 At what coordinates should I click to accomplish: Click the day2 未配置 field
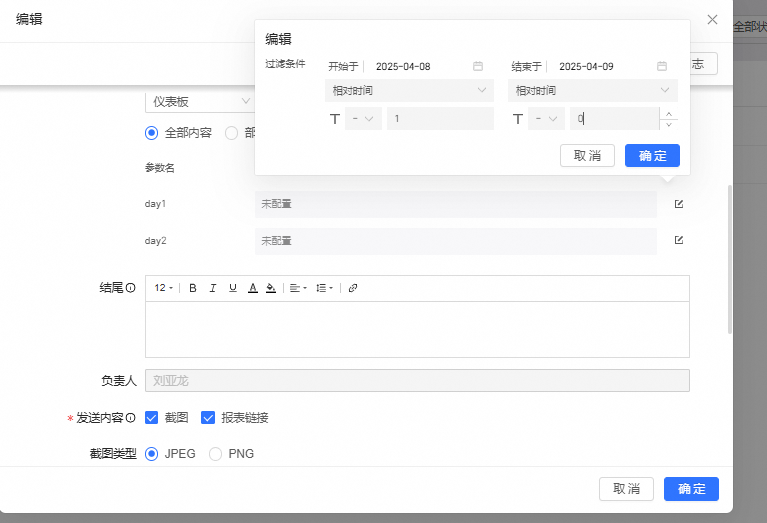455,241
